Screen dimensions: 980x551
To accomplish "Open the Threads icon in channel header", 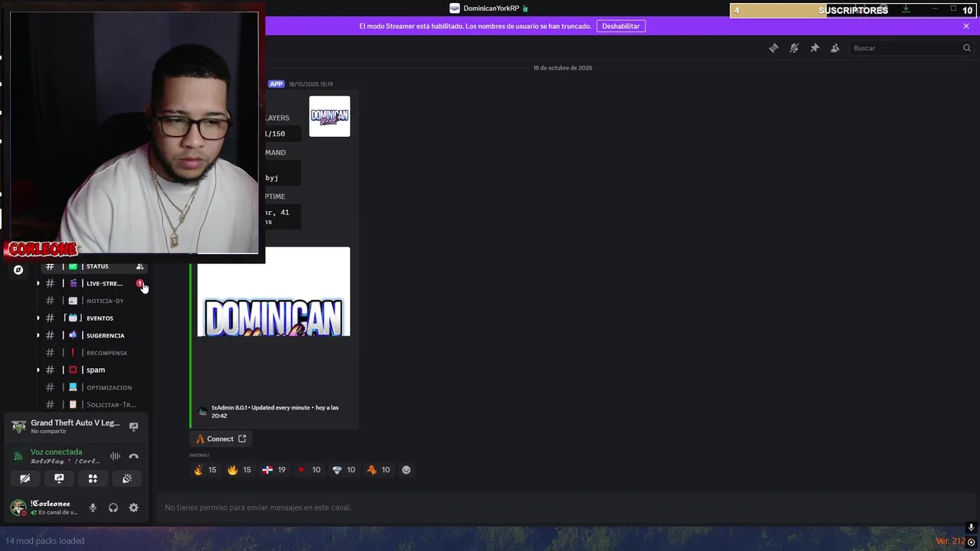I will pos(773,47).
